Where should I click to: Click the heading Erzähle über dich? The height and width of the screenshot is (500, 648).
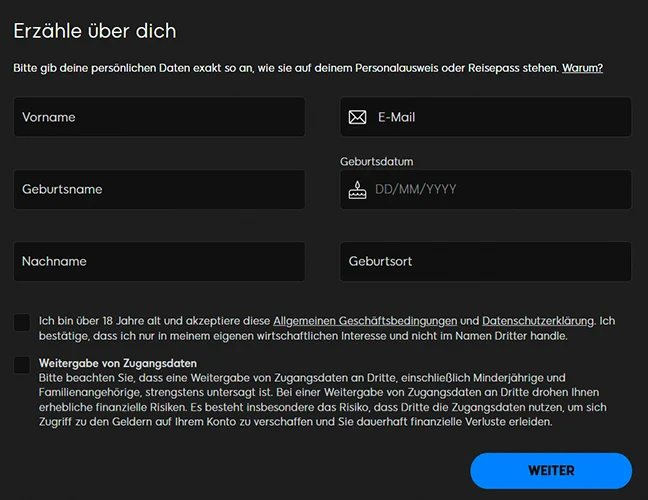click(x=95, y=31)
